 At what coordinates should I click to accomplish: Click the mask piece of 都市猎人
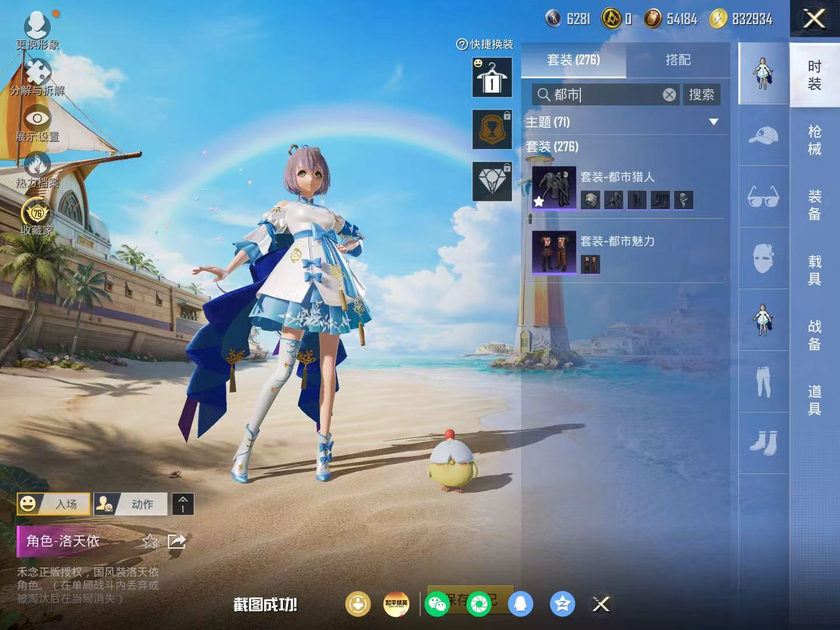tap(684, 200)
